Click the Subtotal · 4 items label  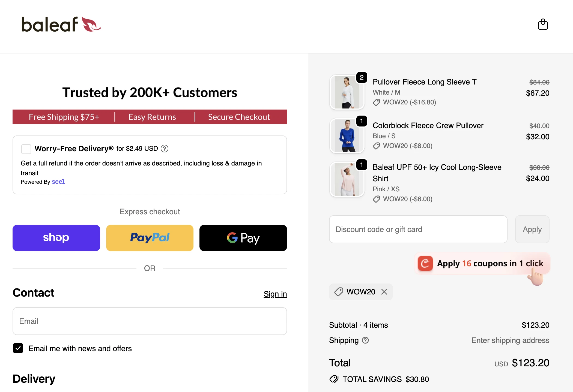point(359,325)
